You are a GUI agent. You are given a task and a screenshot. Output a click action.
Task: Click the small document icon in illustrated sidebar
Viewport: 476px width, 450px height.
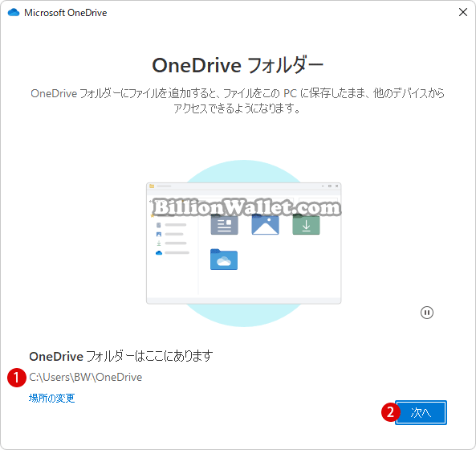click(158, 225)
